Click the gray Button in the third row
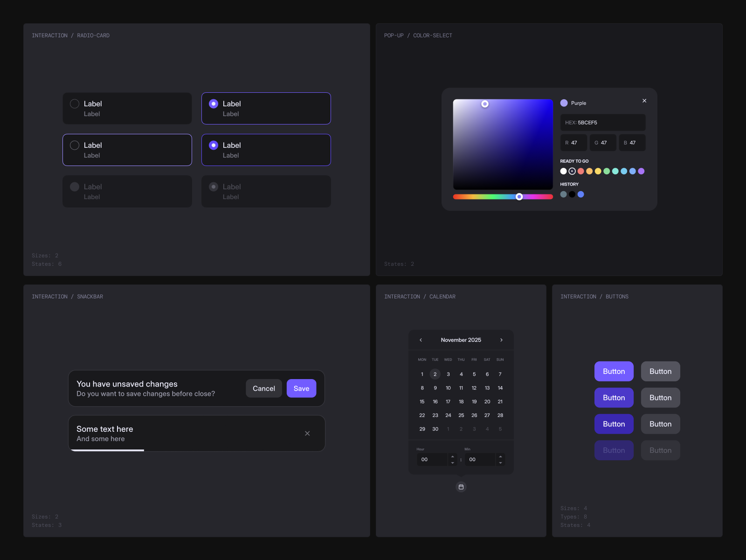 tap(661, 424)
